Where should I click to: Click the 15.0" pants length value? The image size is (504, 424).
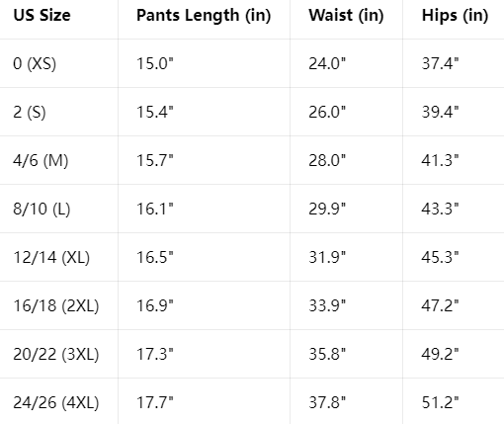[155, 63]
